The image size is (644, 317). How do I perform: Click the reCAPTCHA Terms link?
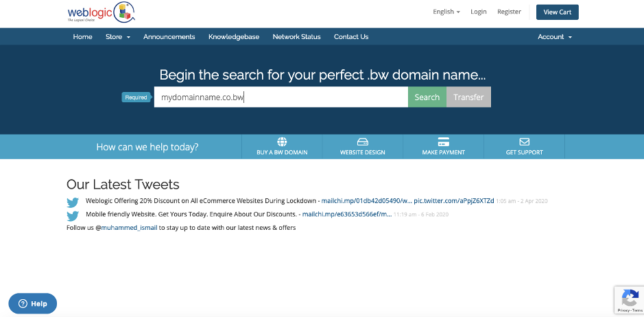637,310
